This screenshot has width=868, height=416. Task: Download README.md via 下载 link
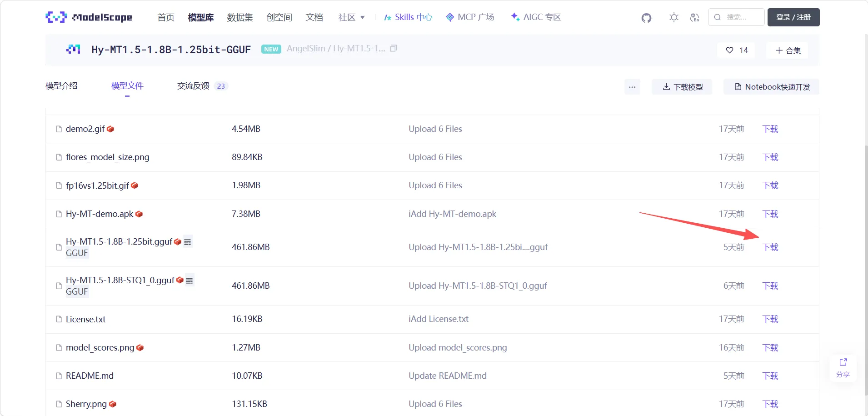coord(770,376)
